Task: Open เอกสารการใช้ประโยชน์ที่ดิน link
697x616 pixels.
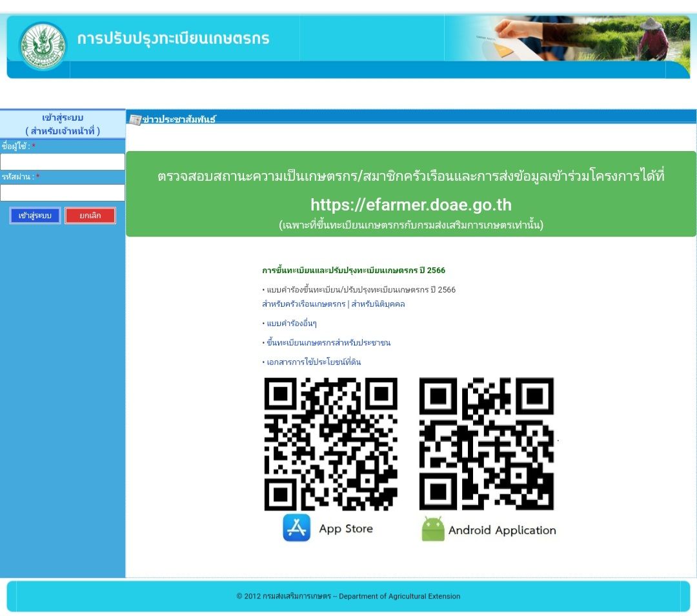Action: tap(314, 362)
